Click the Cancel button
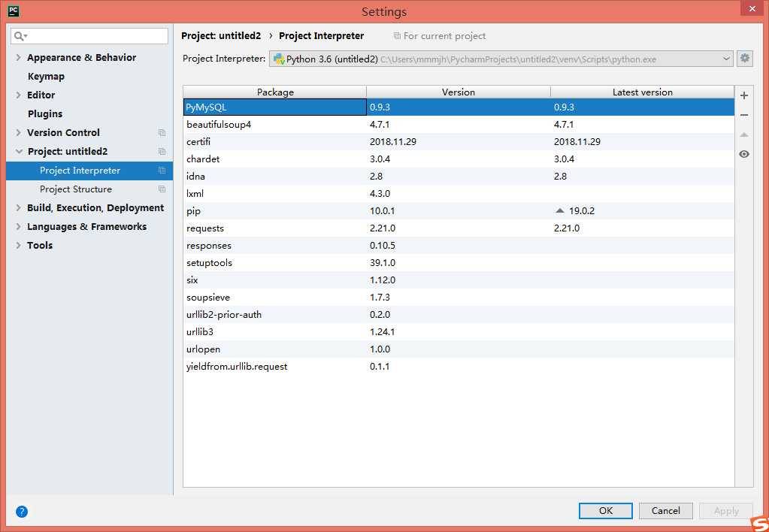Screen dimensions: 769x532 point(665,510)
